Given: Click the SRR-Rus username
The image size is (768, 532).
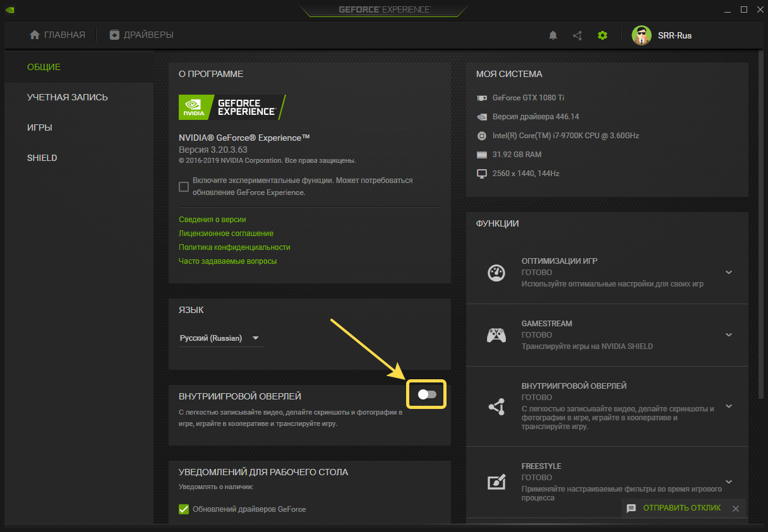Looking at the screenshot, I should point(675,36).
